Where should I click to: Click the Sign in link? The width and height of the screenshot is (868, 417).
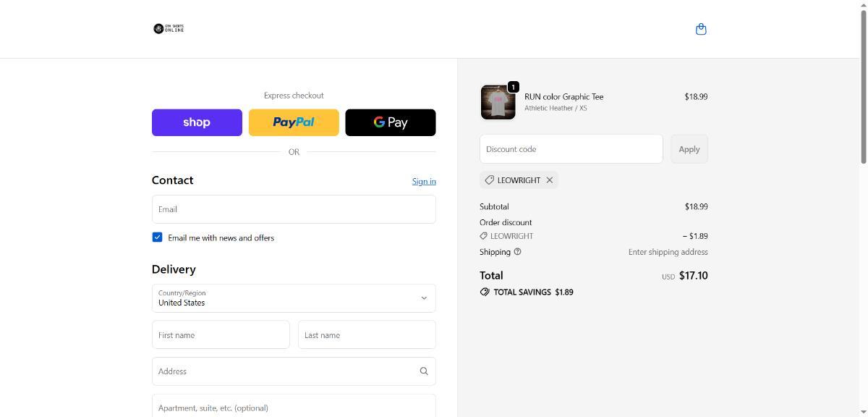(424, 181)
